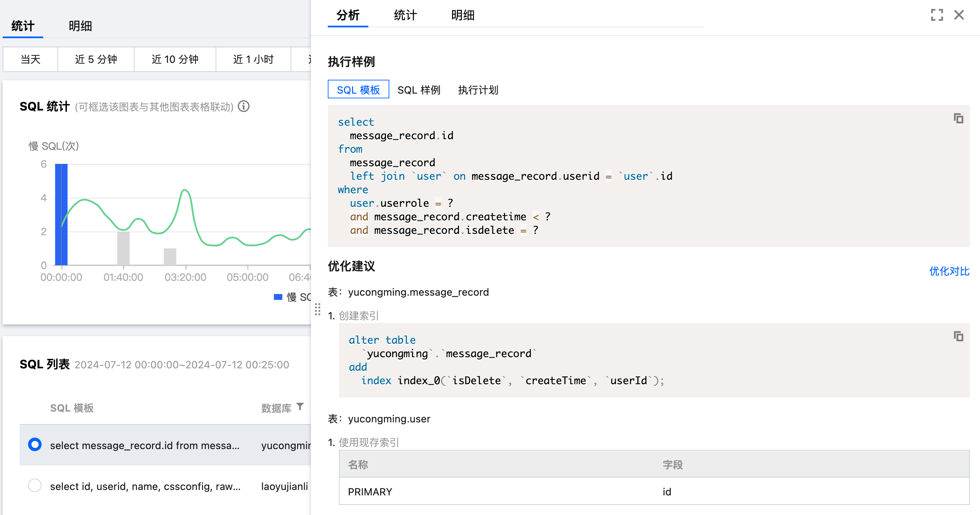Select the laoyujianli query radio button

pyautogui.click(x=34, y=485)
